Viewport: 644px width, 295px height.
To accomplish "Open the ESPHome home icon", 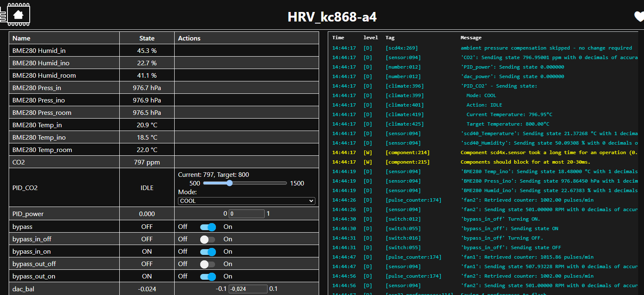I will 18,15.
